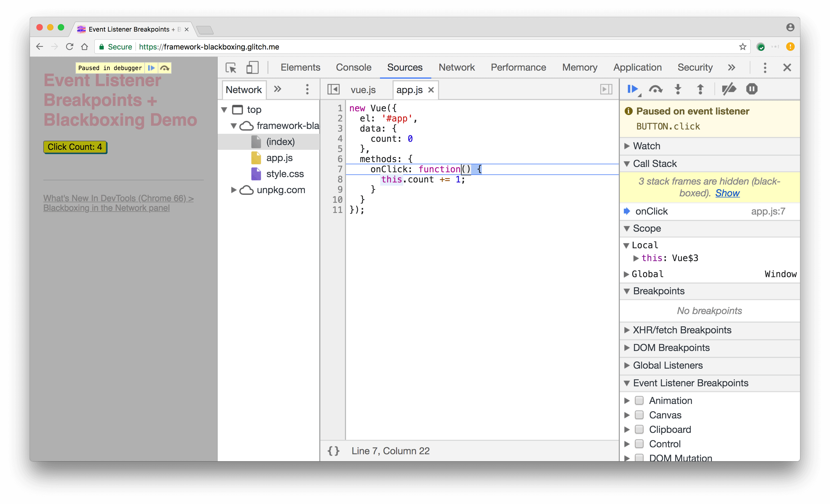Enable the Canvas event listener checkbox
830x504 pixels.
[640, 415]
